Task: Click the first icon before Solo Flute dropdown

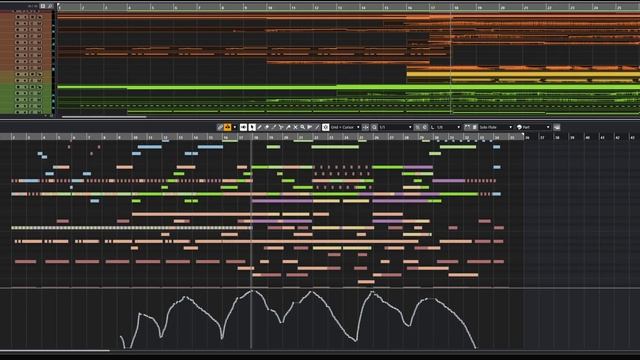Action: [x=468, y=127]
